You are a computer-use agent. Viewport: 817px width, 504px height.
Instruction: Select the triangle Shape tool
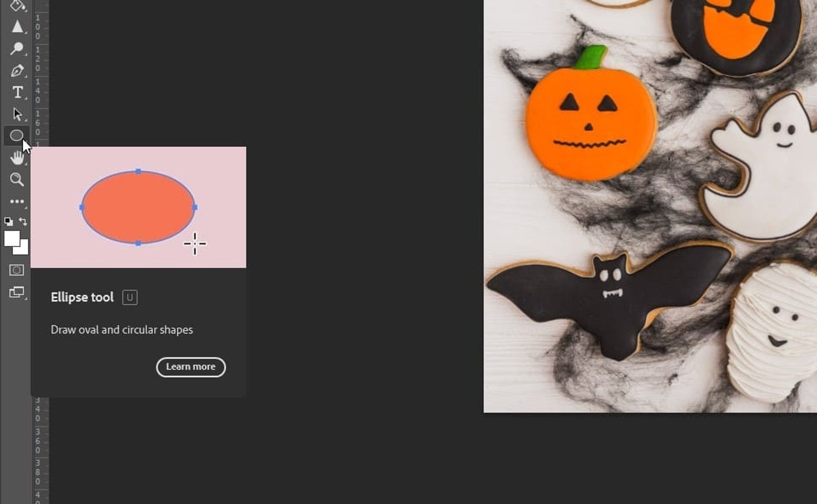pyautogui.click(x=17, y=27)
